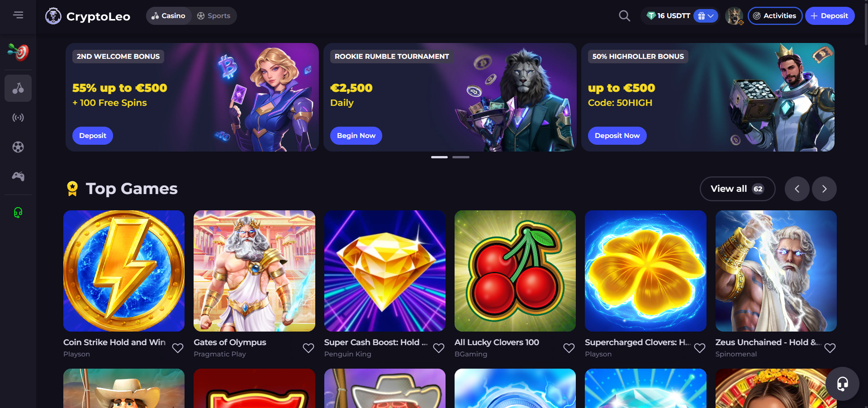The width and height of the screenshot is (868, 408).
Task: Favorite Coin Strike Hold and Win
Action: tap(178, 348)
